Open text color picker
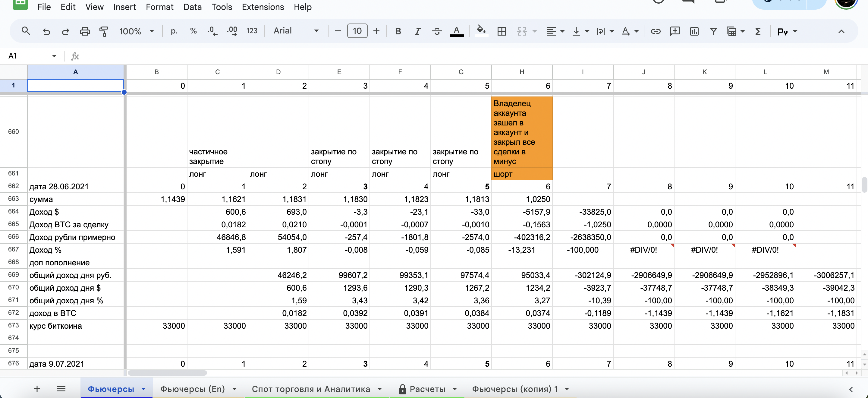This screenshot has width=868, height=398. 457,31
